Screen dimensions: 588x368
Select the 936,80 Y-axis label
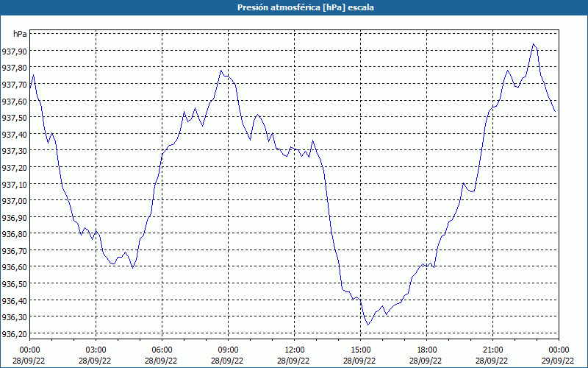(15, 234)
